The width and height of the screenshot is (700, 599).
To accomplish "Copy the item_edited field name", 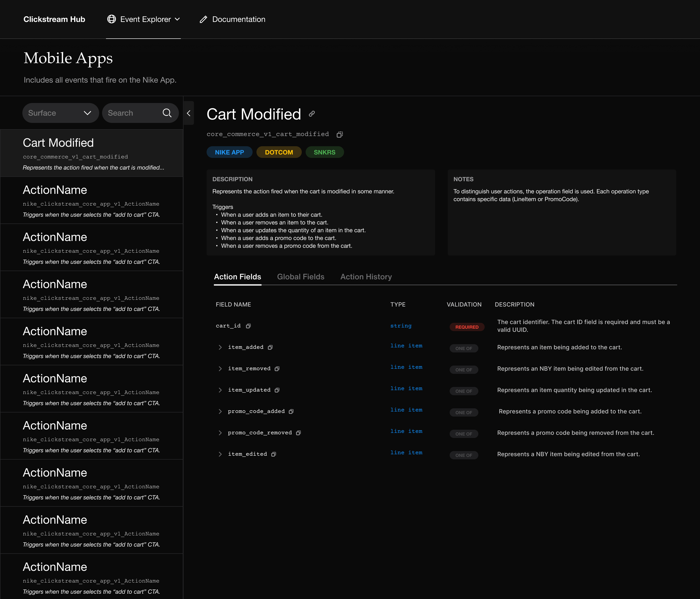I will (274, 454).
